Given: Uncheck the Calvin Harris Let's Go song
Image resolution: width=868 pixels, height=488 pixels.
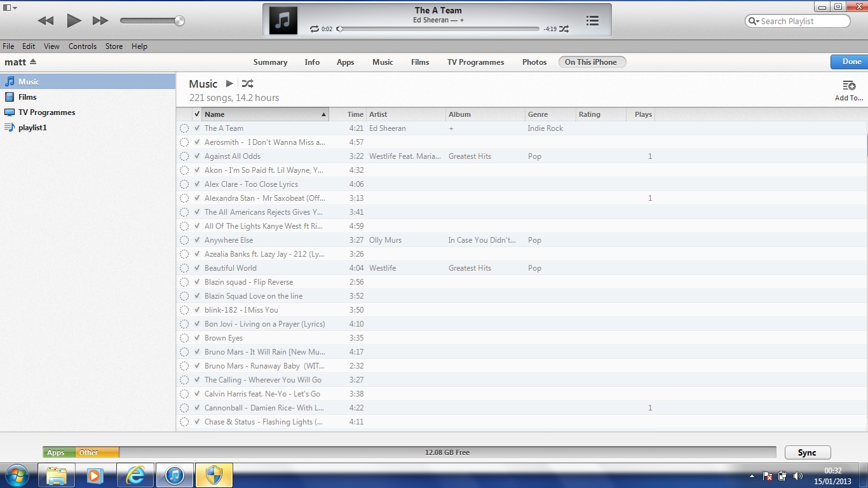Looking at the screenshot, I should tap(197, 394).
